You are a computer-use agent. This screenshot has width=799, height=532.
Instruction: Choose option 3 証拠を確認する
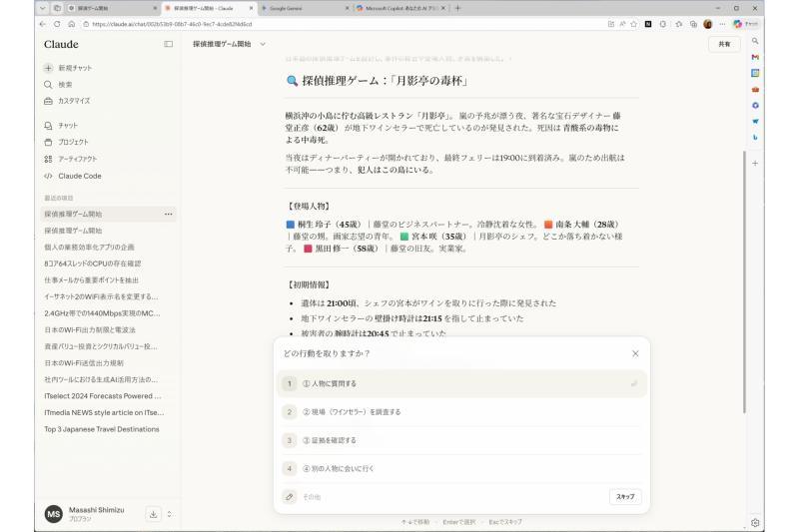click(462, 440)
